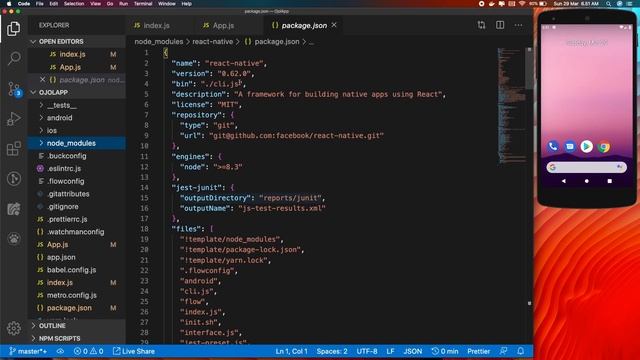Show errors and warnings count
Screen dimensions: 640x360
tap(88, 351)
